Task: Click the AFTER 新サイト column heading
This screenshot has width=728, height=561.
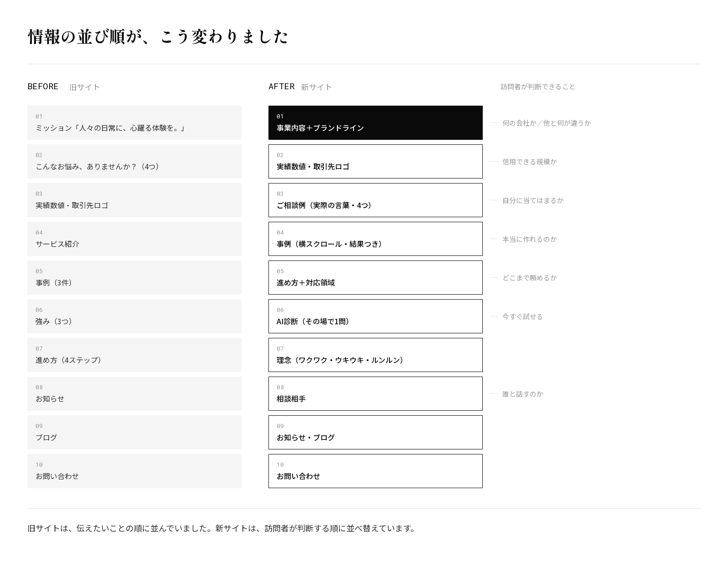Action: (300, 87)
